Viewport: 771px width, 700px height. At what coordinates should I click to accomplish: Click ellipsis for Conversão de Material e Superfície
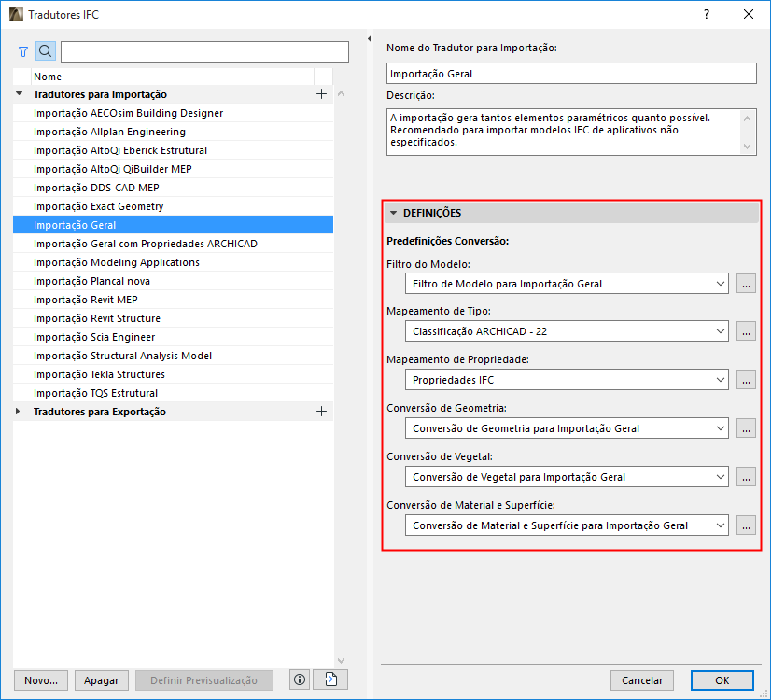pyautogui.click(x=746, y=525)
